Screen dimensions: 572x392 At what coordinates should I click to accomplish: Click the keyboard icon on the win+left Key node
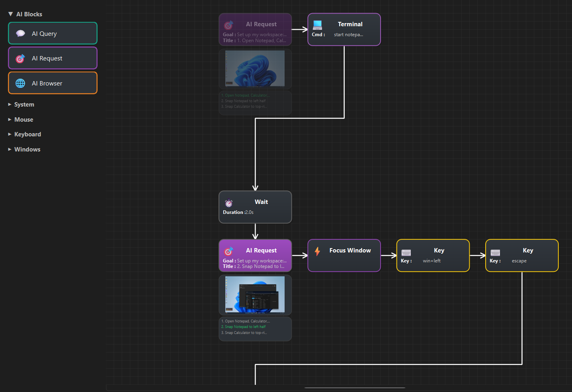pyautogui.click(x=406, y=253)
